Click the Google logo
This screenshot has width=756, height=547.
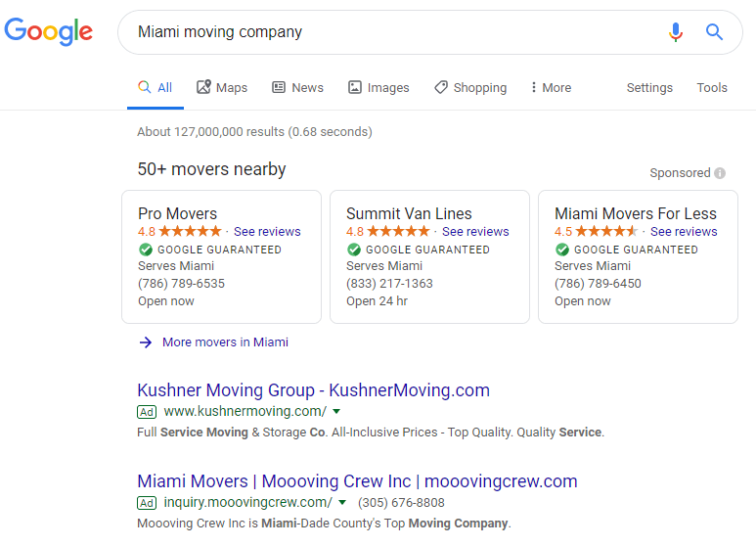point(48,31)
